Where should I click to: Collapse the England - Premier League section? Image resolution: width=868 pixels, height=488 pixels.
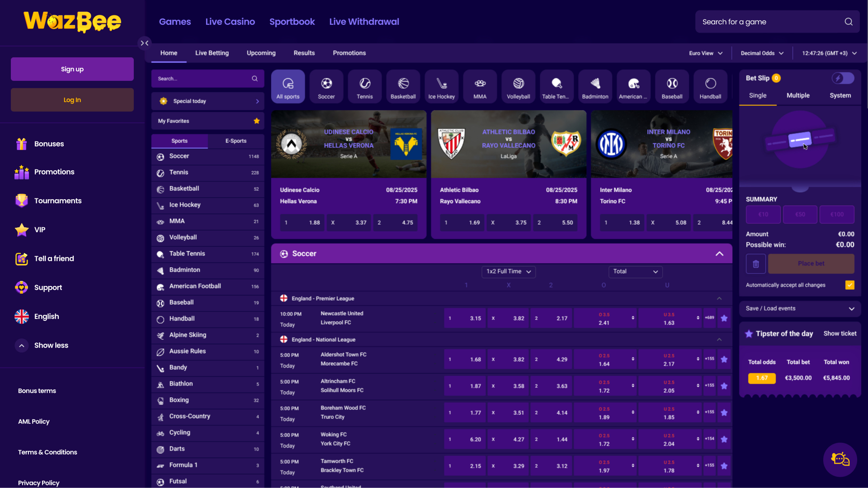718,298
